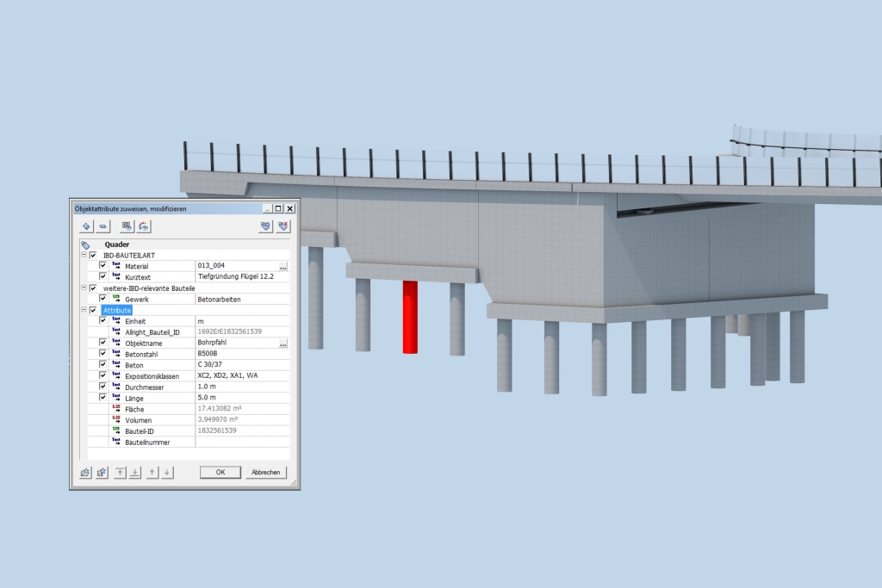Click the save-with-star icon beside the folder icon

pyautogui.click(x=102, y=473)
